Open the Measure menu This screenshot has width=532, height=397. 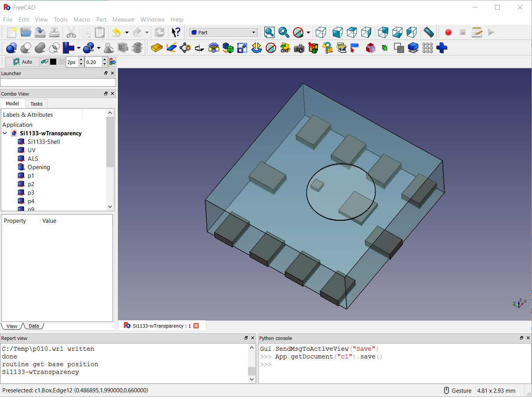pyautogui.click(x=123, y=20)
